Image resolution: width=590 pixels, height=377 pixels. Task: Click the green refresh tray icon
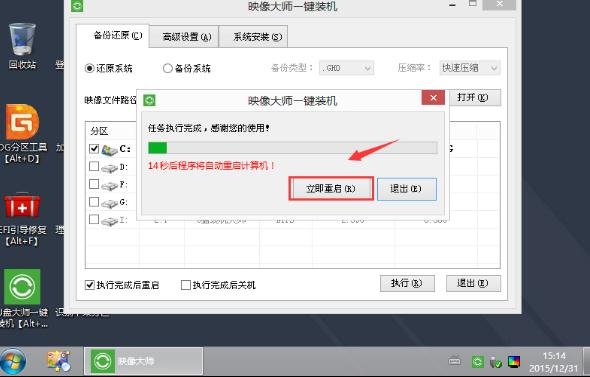[x=477, y=362]
